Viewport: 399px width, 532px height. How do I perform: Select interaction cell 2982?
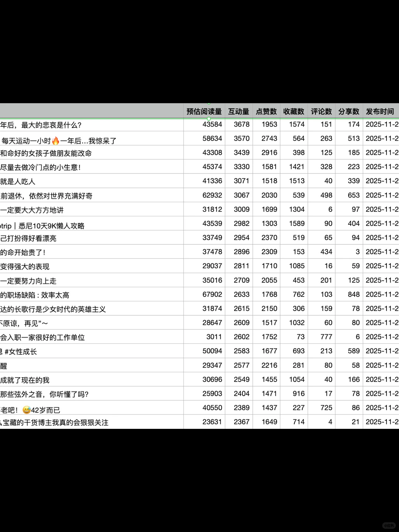[x=239, y=223]
